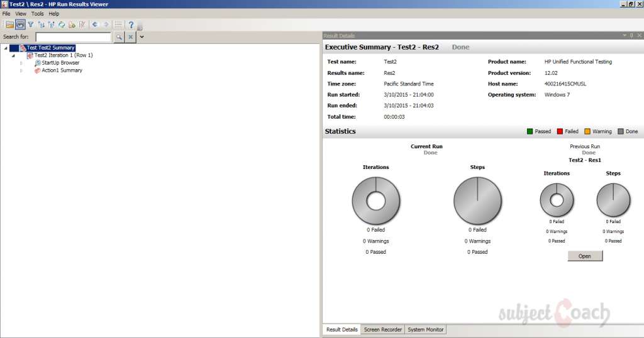Click the Test2 - Res1 previous run label
Screen dimensions: 644x338
[585, 160]
